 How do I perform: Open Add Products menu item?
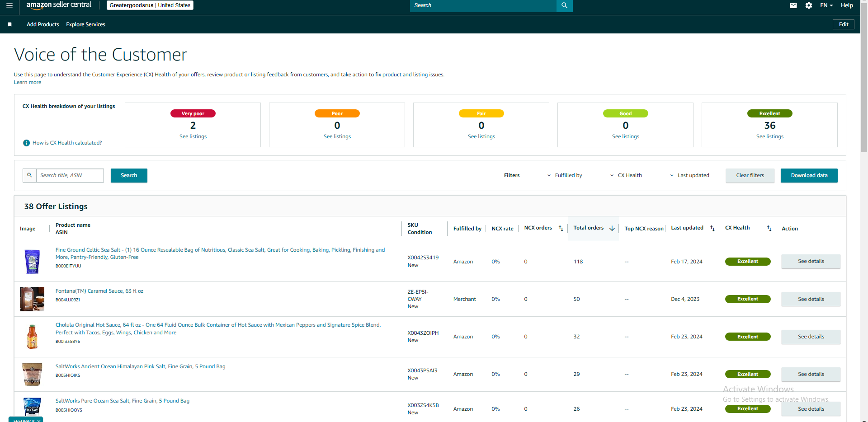pyautogui.click(x=43, y=24)
